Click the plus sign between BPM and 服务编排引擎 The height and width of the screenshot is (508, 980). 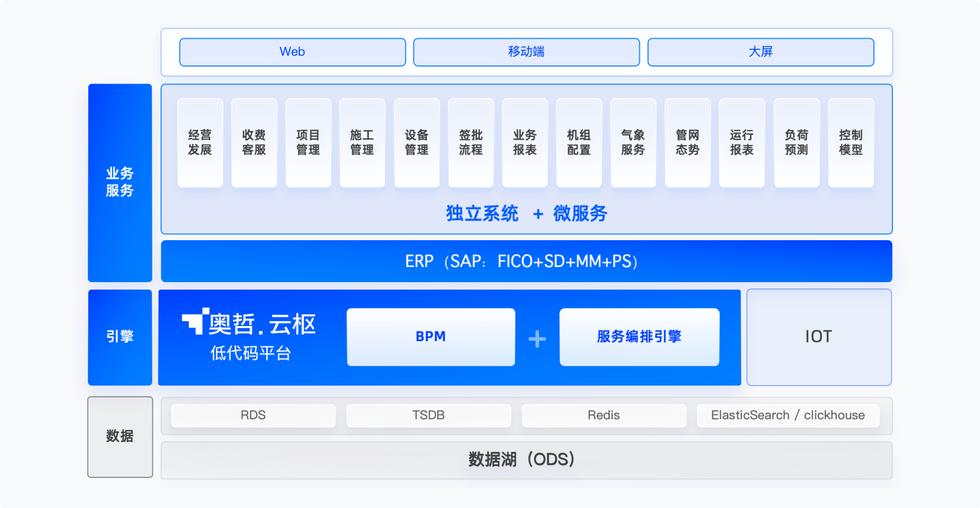click(x=537, y=339)
